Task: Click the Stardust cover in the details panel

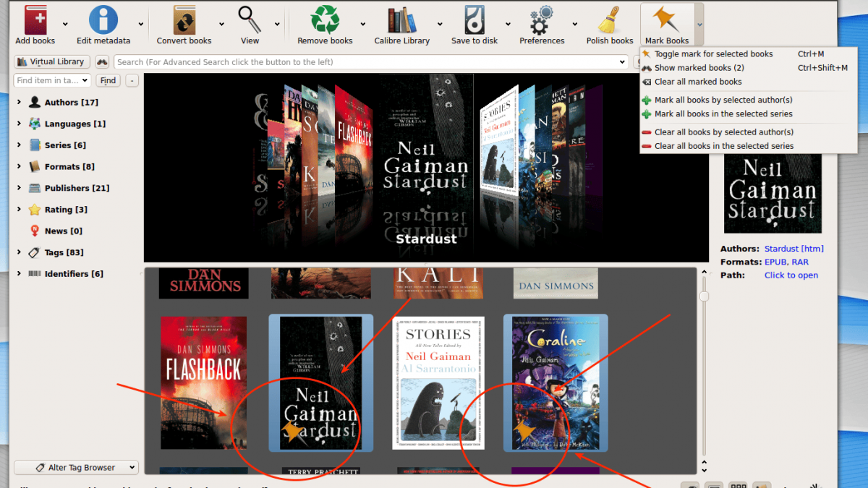Action: pos(773,193)
